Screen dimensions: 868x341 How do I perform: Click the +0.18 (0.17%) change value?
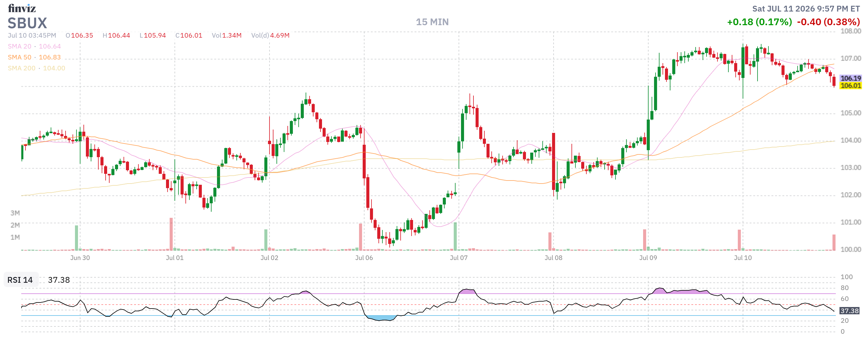click(x=759, y=22)
